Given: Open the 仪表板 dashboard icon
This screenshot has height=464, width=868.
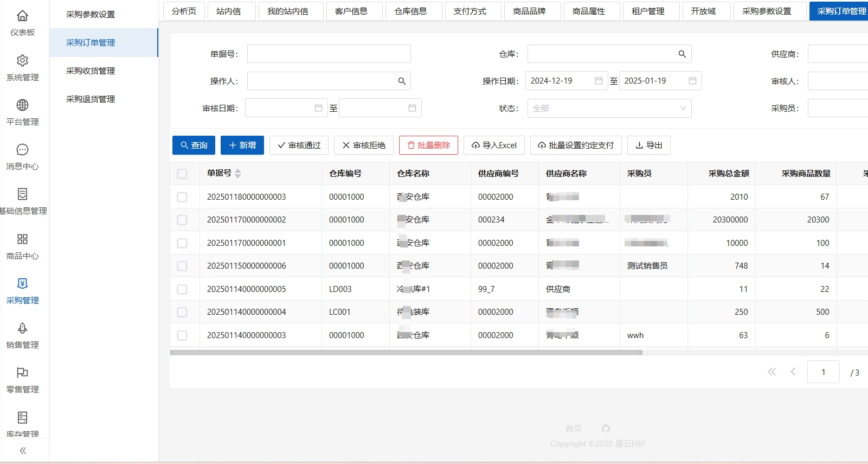Looking at the screenshot, I should coord(22,16).
